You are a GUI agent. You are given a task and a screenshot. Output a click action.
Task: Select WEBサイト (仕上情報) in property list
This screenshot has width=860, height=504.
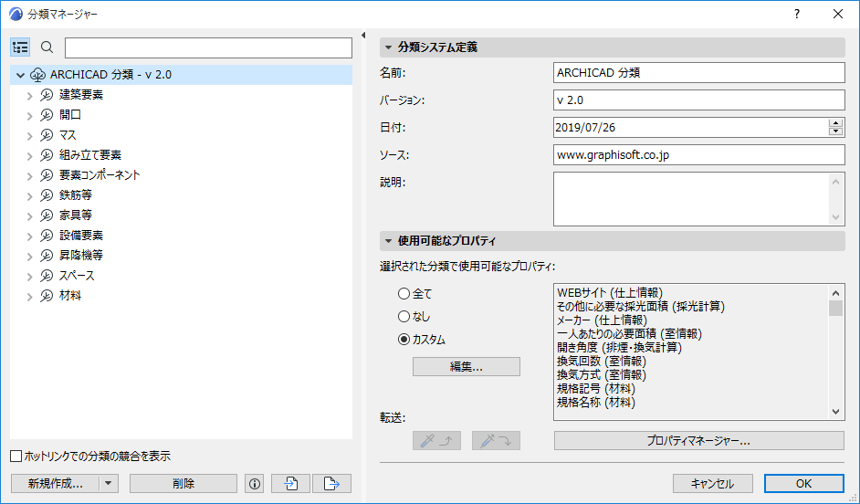click(610, 293)
